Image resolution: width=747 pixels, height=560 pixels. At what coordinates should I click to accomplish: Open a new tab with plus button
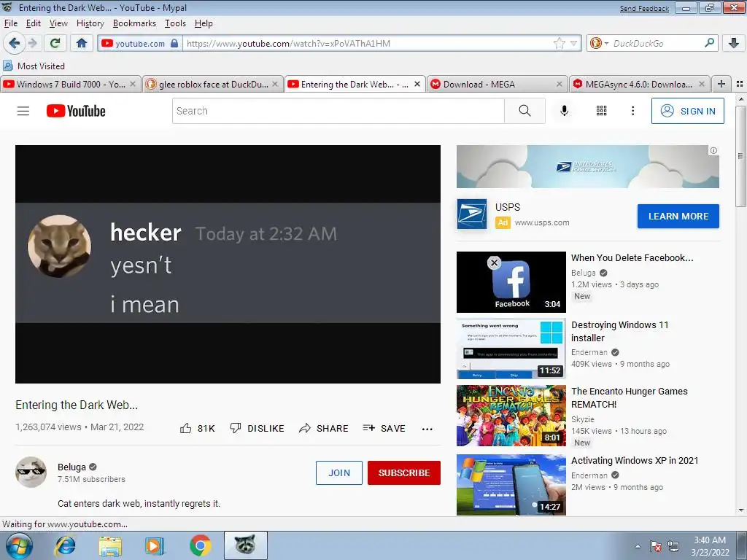pos(721,84)
